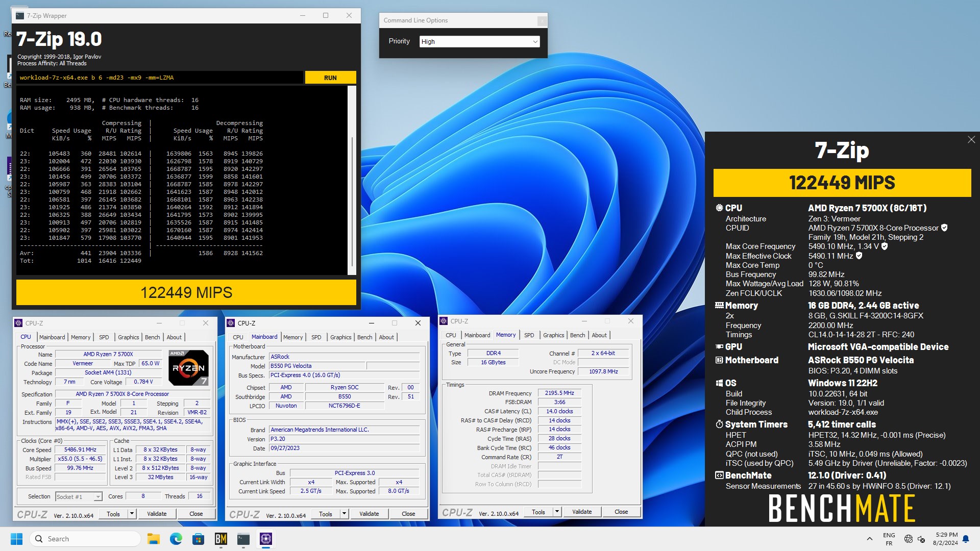Click Tools button in middle CPU-Z window
Viewport: 980px width, 551px height.
tap(326, 514)
